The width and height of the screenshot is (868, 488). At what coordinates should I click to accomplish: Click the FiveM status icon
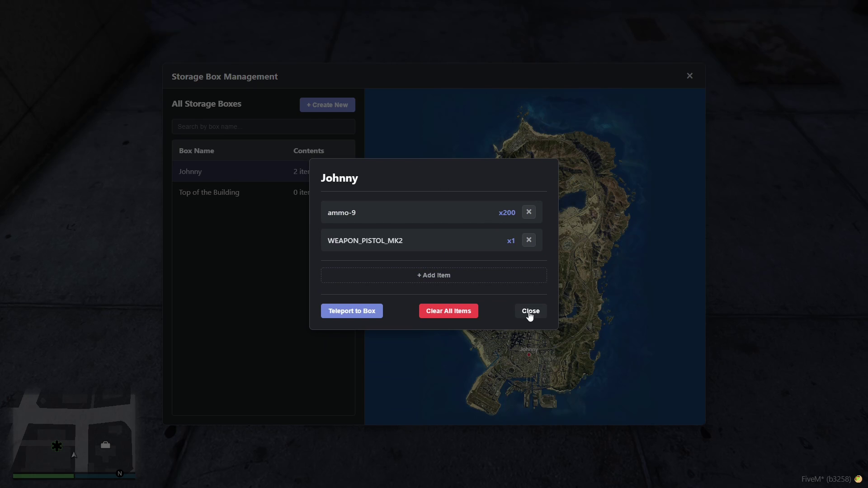click(x=858, y=479)
